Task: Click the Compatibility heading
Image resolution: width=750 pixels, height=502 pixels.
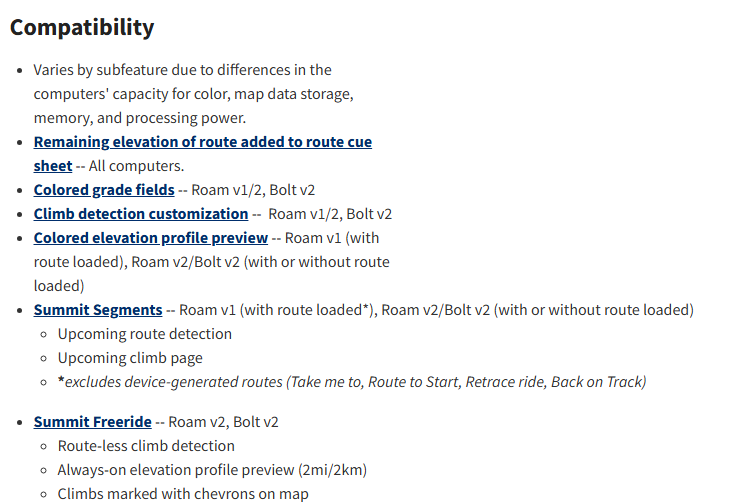Action: (82, 27)
